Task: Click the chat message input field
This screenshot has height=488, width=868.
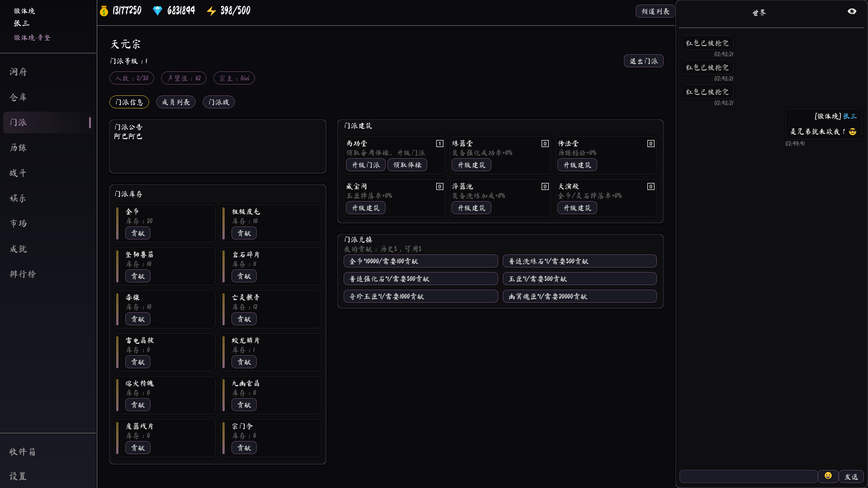Action: 746,476
